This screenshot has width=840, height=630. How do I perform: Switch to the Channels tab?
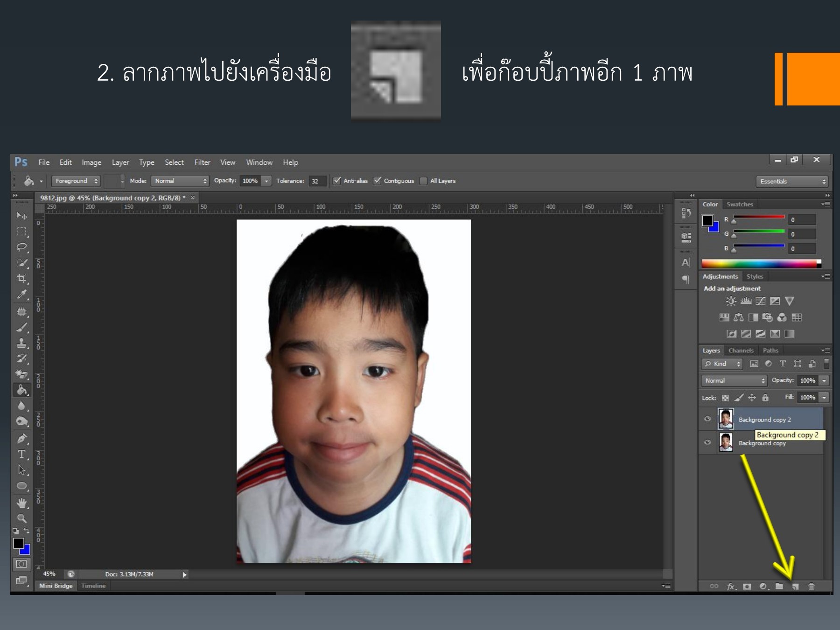coord(741,350)
